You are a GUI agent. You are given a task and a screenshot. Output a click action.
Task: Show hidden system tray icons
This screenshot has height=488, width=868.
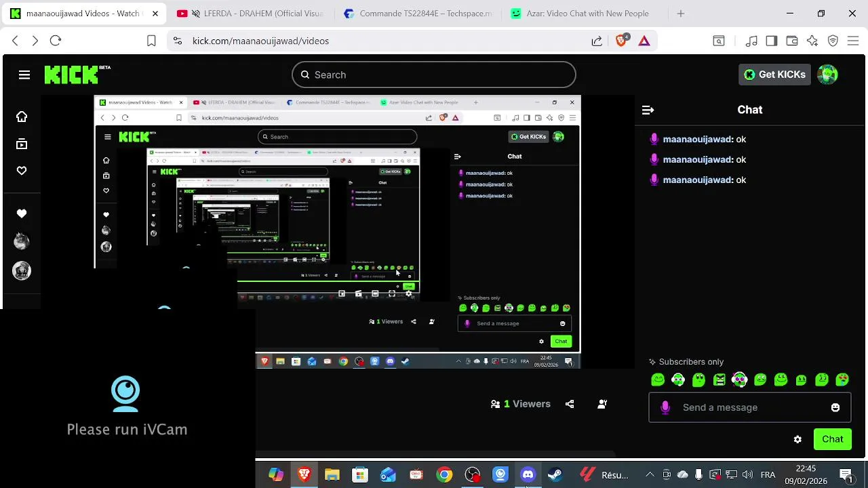click(x=650, y=474)
